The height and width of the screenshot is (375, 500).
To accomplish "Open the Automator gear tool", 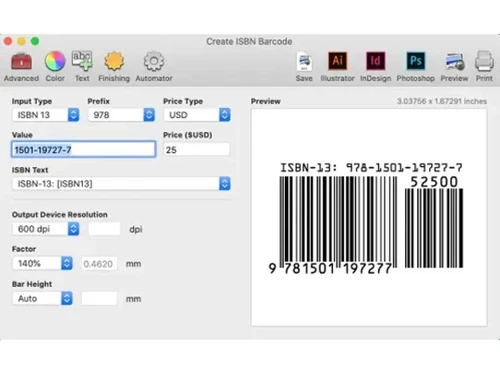I will [154, 67].
